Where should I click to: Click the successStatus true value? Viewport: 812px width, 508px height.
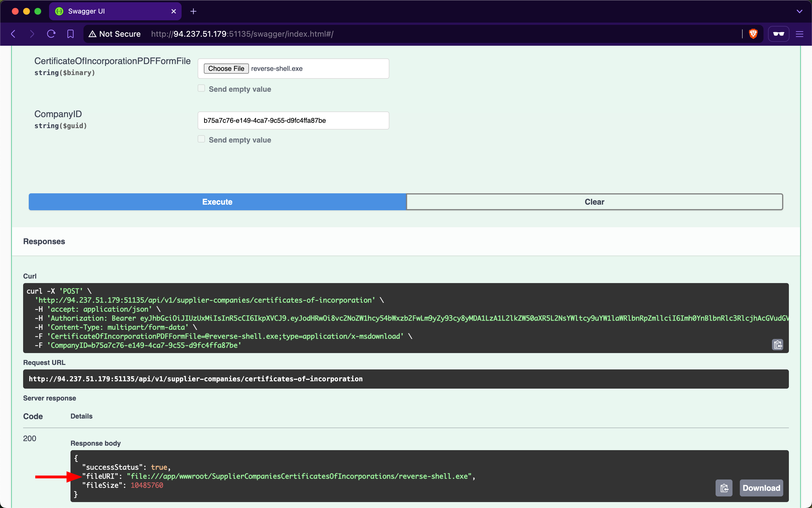[x=159, y=467]
